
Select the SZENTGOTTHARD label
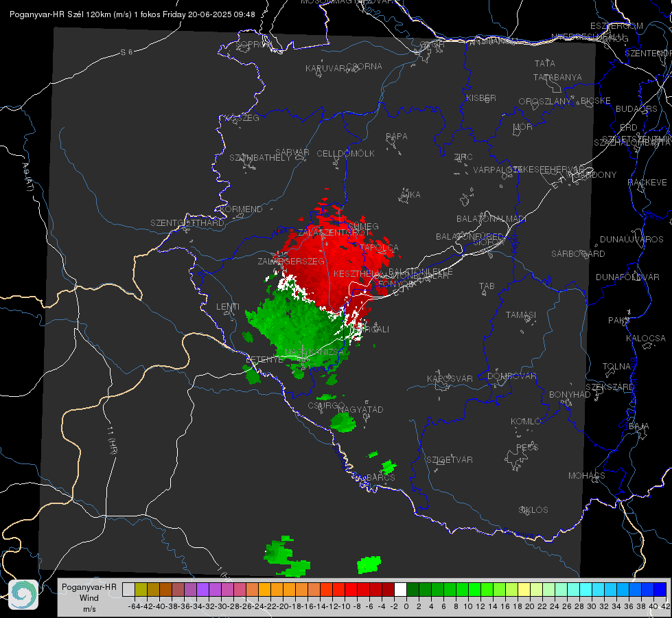187,223
